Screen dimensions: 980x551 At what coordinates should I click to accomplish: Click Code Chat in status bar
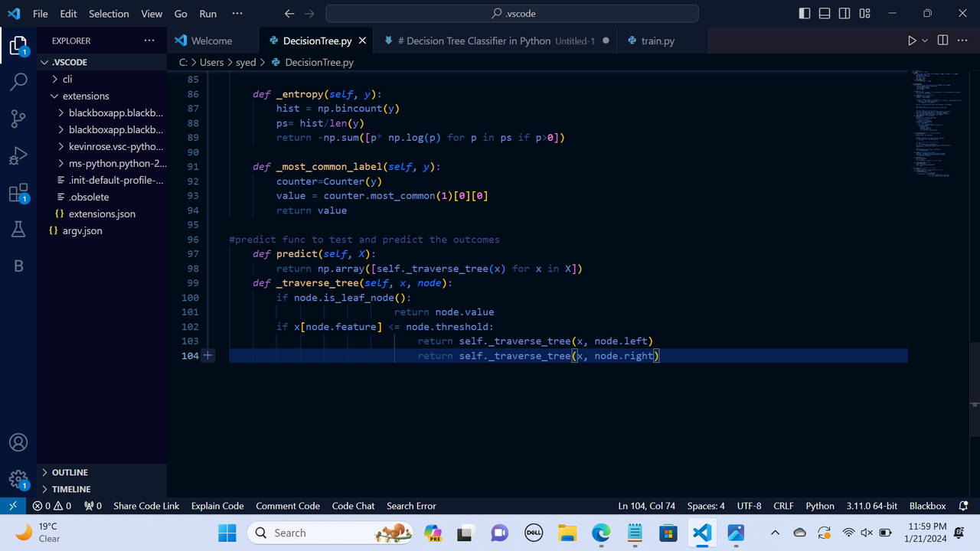[353, 506]
